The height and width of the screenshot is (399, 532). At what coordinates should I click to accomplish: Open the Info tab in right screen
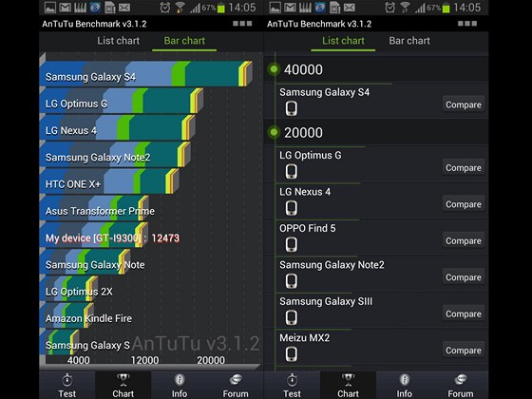click(404, 385)
